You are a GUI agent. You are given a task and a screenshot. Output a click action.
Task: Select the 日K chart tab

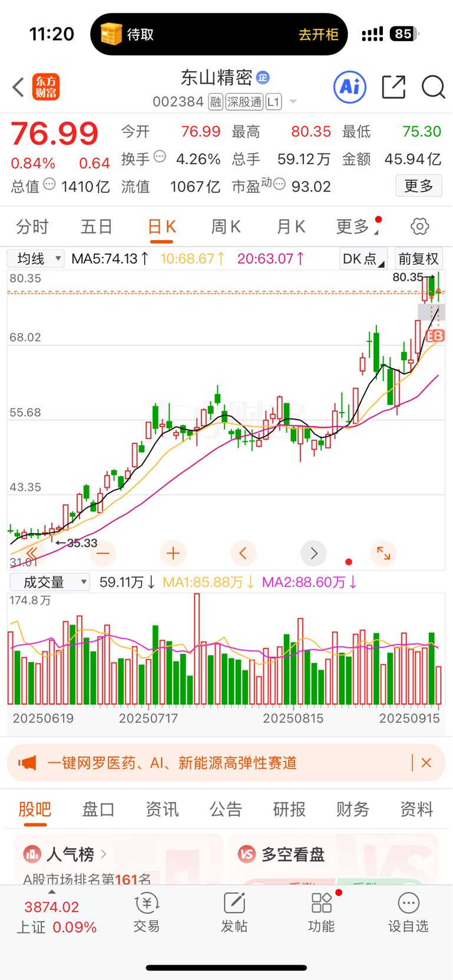tap(162, 227)
